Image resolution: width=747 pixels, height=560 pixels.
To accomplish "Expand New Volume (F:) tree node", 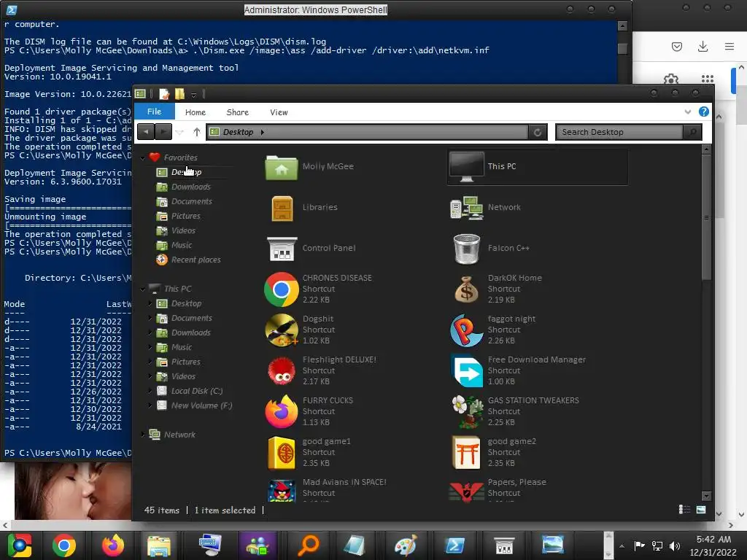I will [150, 405].
